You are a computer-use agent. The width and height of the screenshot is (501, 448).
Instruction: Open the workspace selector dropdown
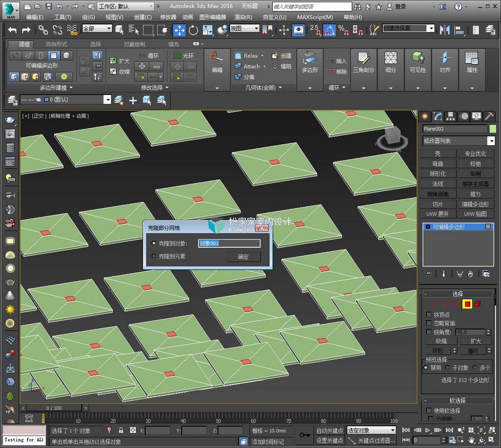(125, 7)
